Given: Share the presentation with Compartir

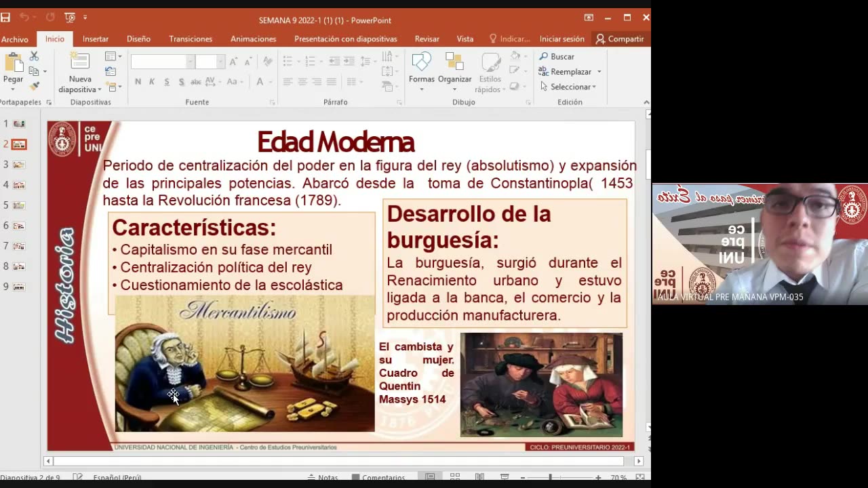Looking at the screenshot, I should point(620,39).
